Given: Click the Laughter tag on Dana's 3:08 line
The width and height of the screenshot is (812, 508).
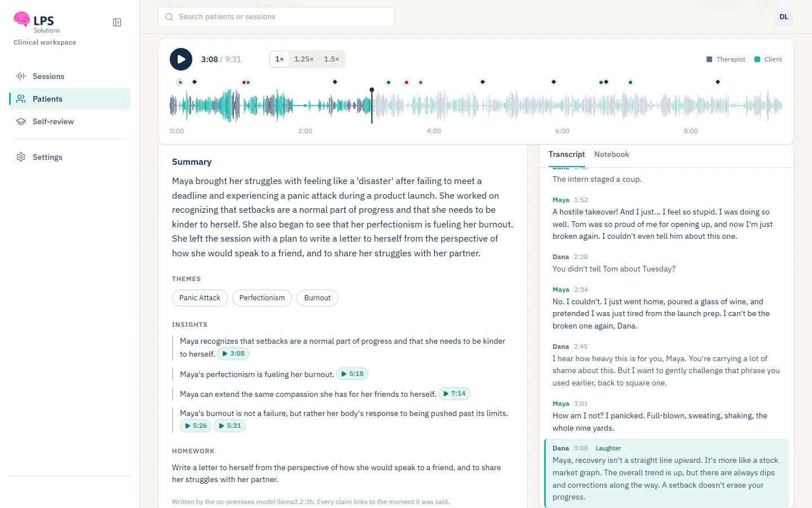Looking at the screenshot, I should pos(608,448).
